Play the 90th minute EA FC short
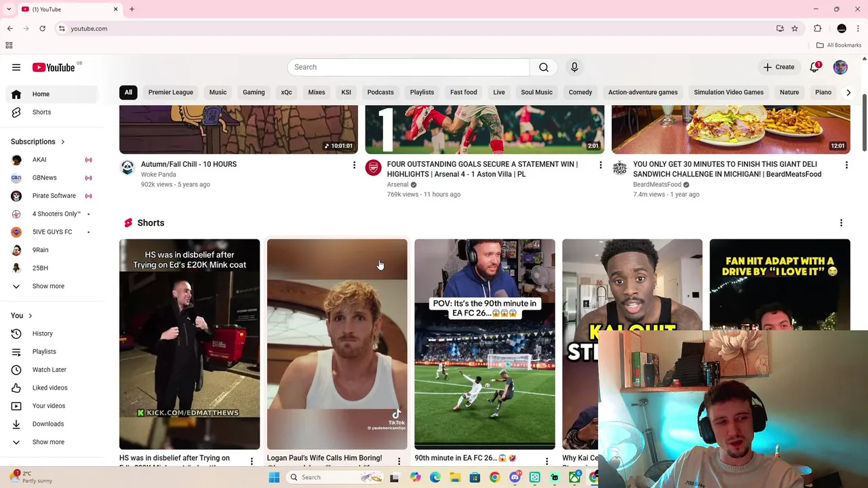 click(x=485, y=344)
